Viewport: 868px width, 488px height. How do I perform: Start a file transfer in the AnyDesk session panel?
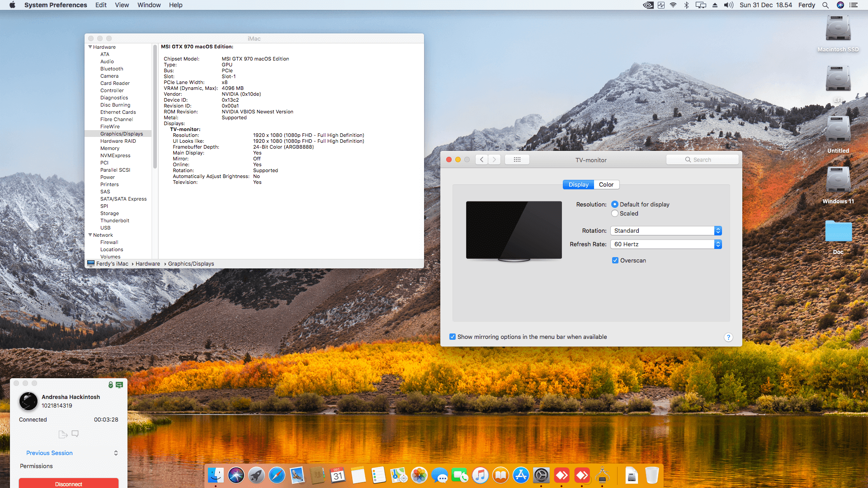[x=62, y=434]
